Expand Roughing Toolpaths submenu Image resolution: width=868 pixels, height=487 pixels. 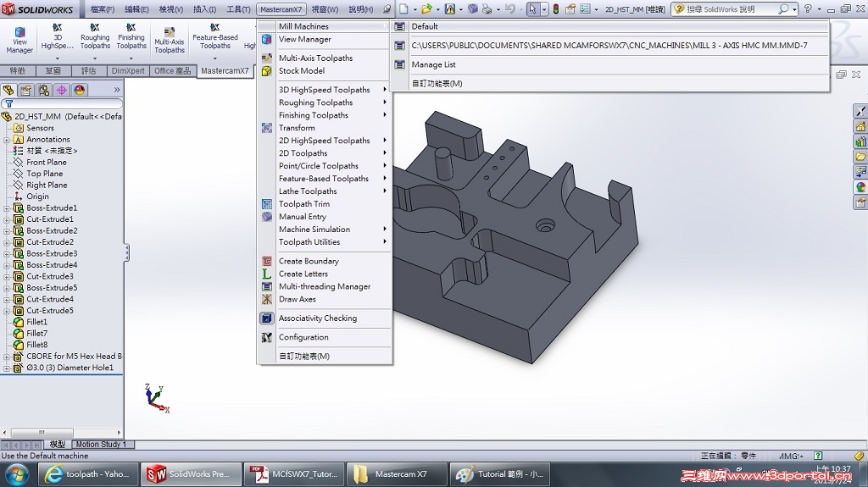point(325,102)
